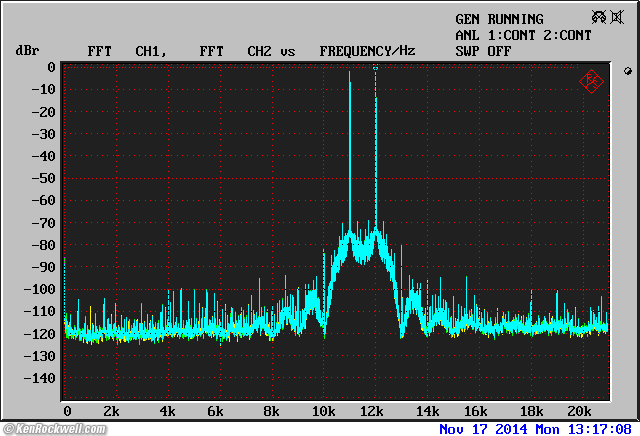Click the red Rohde & Schwarz diamond logo

(x=591, y=81)
